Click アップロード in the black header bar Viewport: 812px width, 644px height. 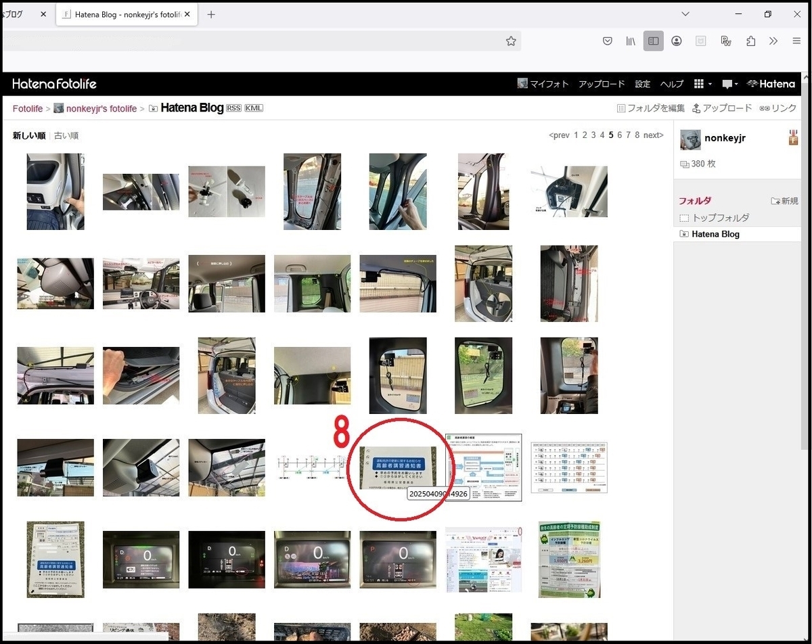coord(602,84)
